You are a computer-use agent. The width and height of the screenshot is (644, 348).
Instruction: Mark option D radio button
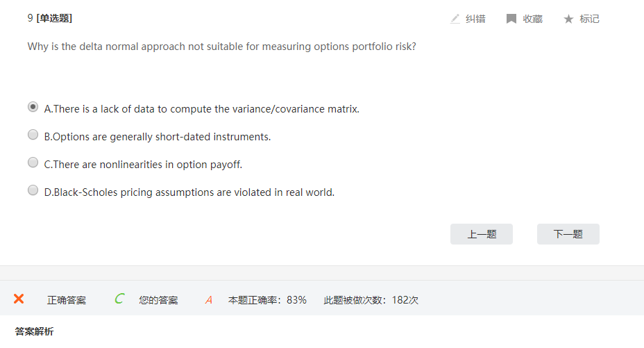pos(33,190)
